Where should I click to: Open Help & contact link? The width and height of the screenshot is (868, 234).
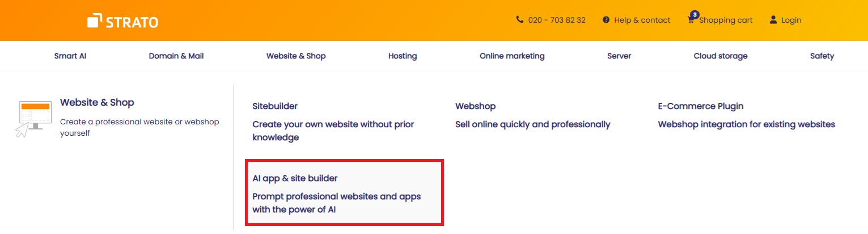pyautogui.click(x=642, y=20)
